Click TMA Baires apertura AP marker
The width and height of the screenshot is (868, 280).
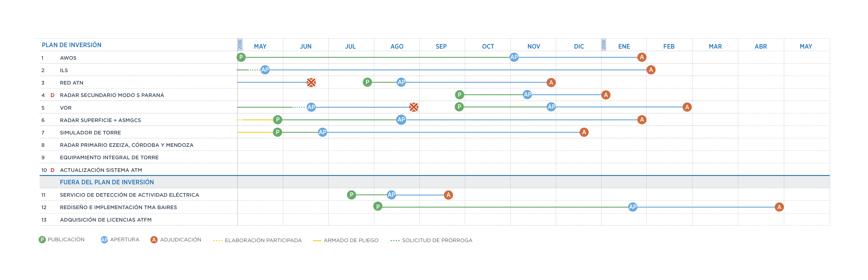632,207
